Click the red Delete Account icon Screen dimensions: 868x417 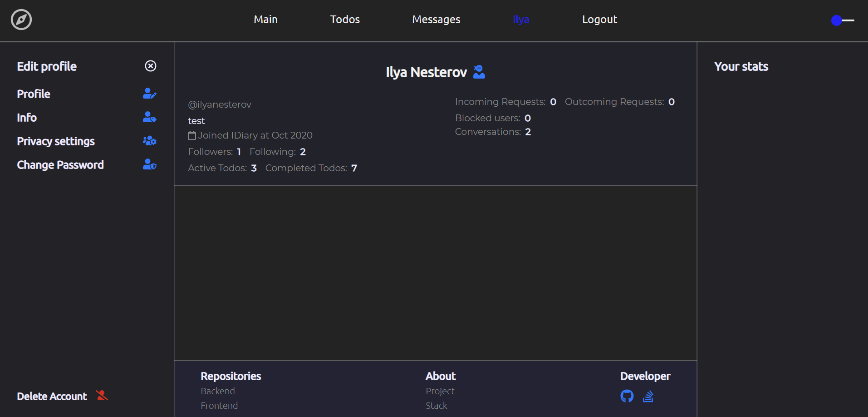pos(102,396)
